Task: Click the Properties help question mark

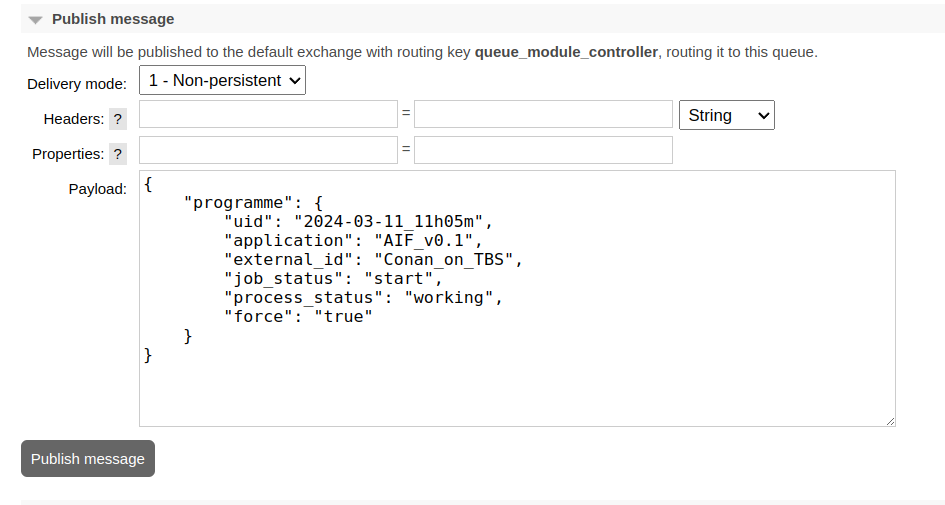Action: (118, 154)
